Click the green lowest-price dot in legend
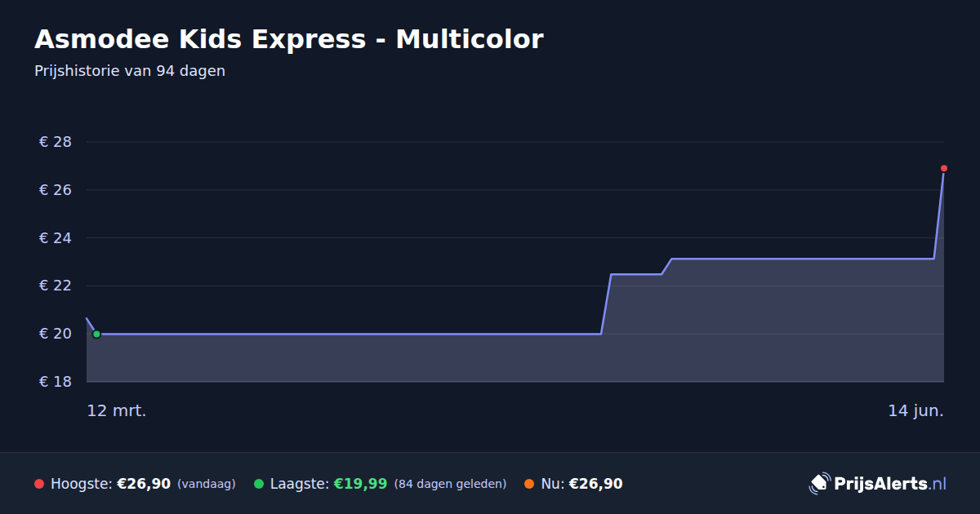Screen dimensions: 980x514 pyautogui.click(x=259, y=484)
